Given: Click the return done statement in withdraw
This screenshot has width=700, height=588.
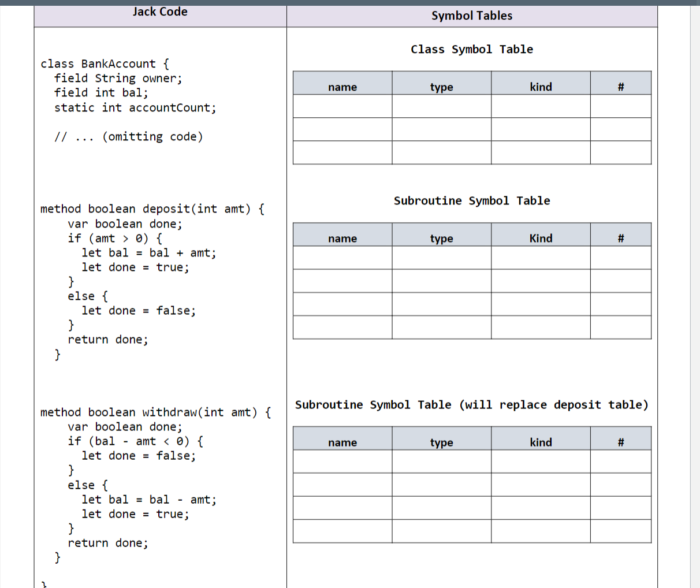Looking at the screenshot, I should tap(107, 542).
